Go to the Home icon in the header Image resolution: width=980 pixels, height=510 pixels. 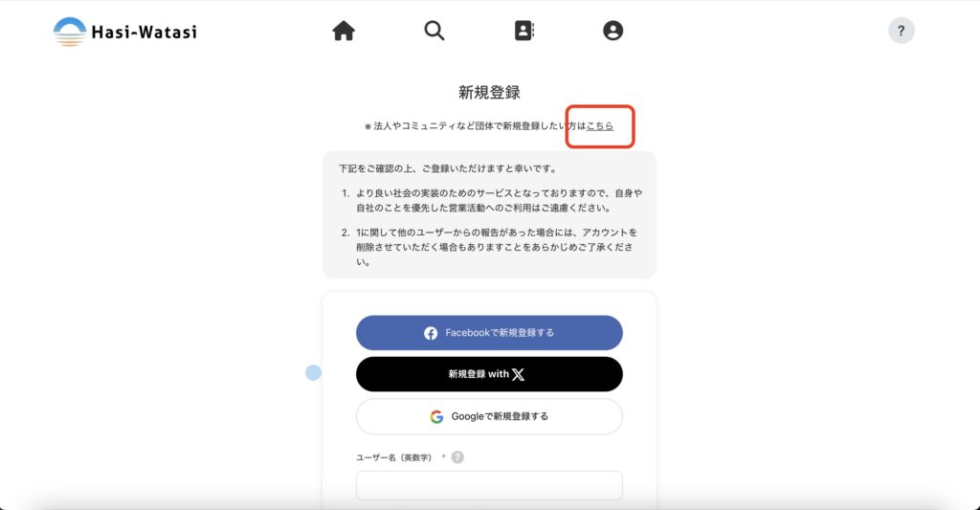click(x=344, y=31)
